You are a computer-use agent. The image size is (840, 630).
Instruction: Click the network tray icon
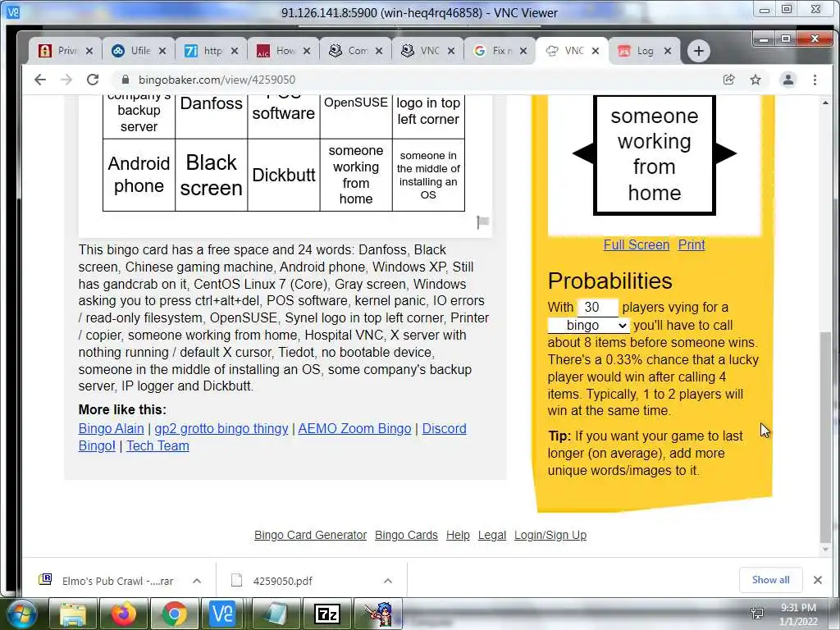[x=757, y=614]
